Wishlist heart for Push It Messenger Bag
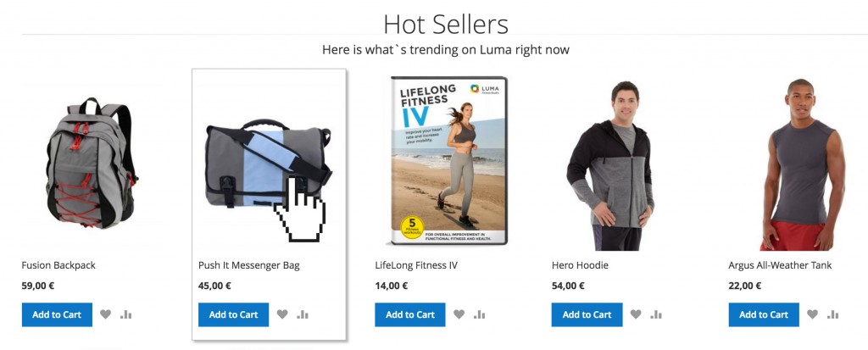Image resolution: width=868 pixels, height=350 pixels. tap(282, 314)
